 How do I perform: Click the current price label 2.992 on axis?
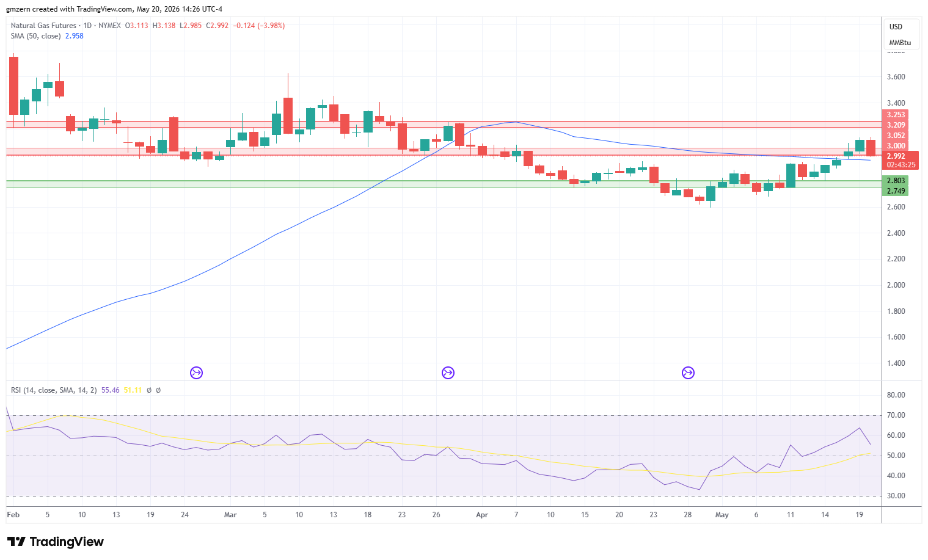(x=896, y=156)
